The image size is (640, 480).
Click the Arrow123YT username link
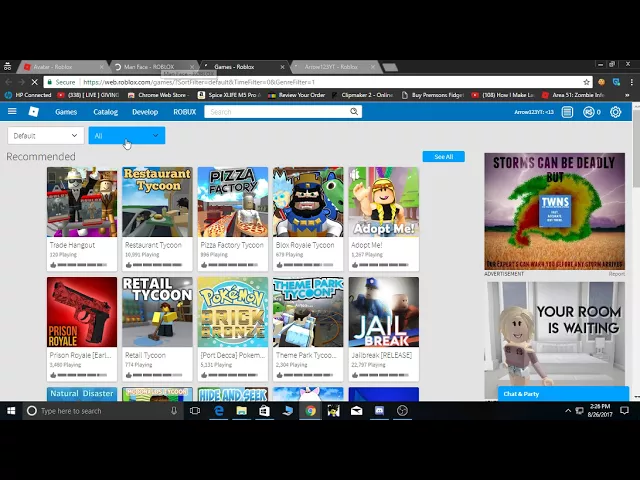(x=534, y=112)
